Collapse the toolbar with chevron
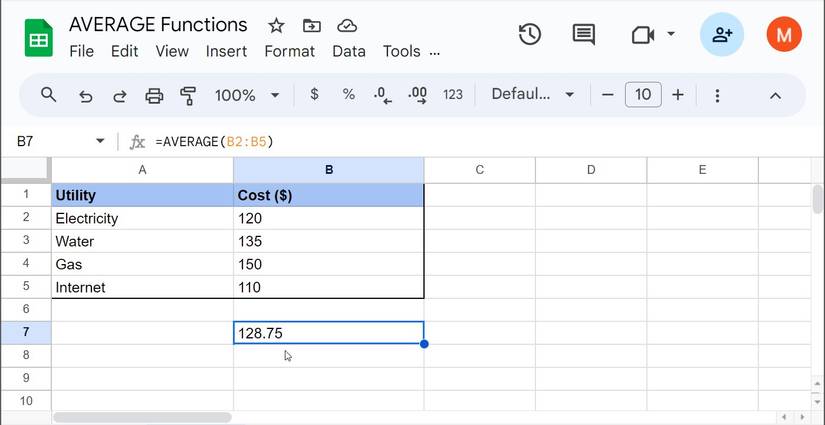This screenshot has height=425, width=825. click(775, 95)
